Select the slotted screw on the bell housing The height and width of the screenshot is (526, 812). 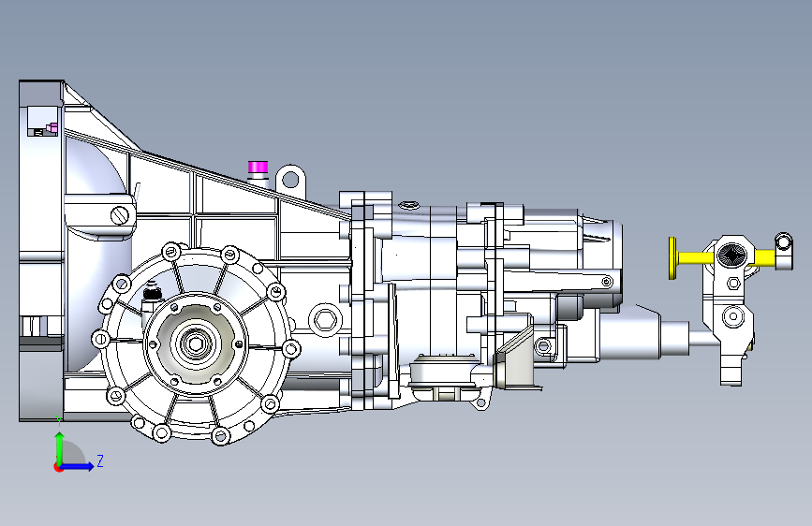click(120, 215)
